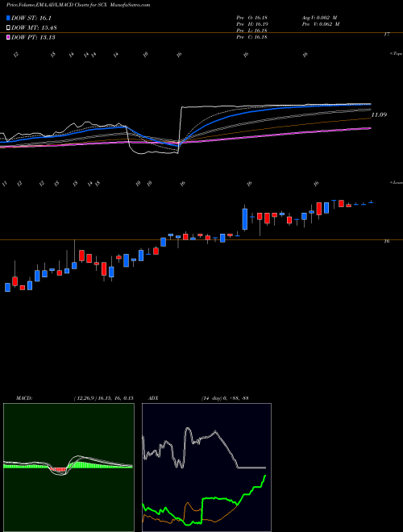Viewport: 403px width, 532px height.
Task: Click the 'MACD:' panel heading
Action: (24, 398)
